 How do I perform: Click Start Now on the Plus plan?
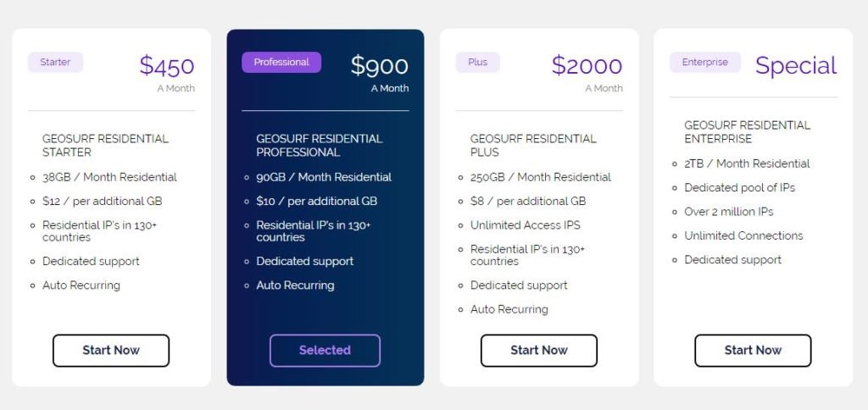click(538, 350)
